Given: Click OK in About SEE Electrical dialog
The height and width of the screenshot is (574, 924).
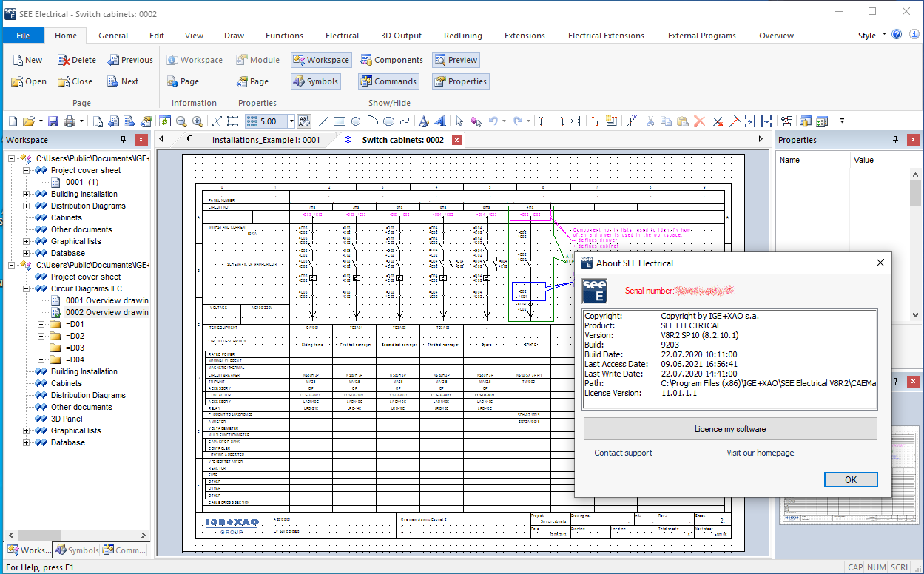Looking at the screenshot, I should point(851,479).
